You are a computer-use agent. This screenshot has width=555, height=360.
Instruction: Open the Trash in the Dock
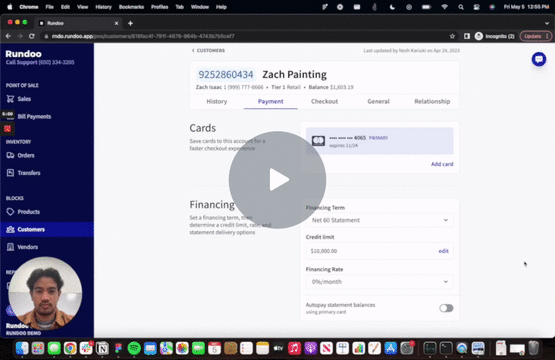[x=533, y=348]
